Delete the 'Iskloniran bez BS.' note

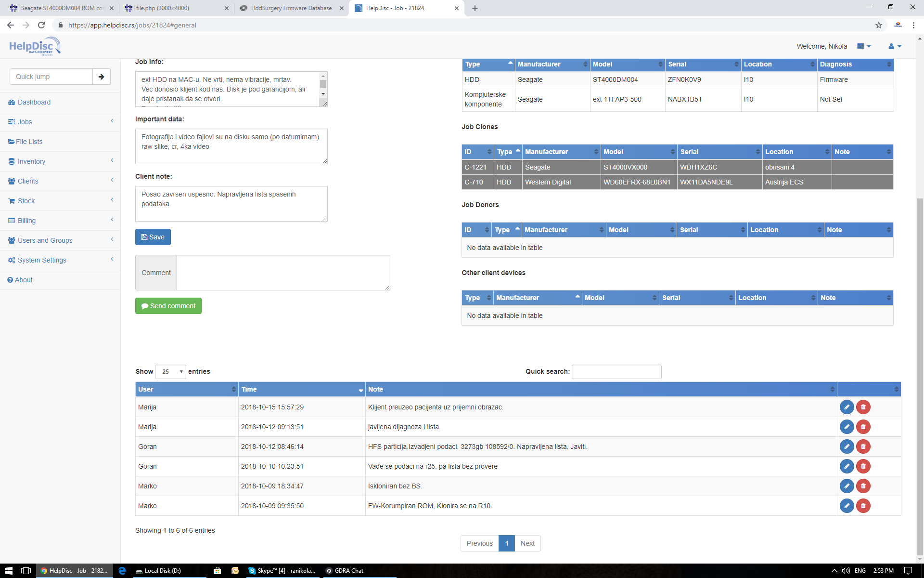coord(863,486)
